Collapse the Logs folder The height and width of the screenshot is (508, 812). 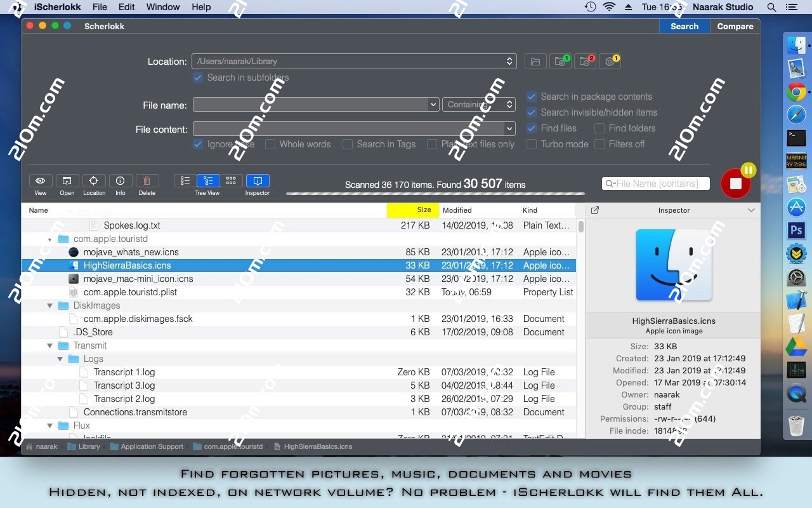pyautogui.click(x=60, y=359)
